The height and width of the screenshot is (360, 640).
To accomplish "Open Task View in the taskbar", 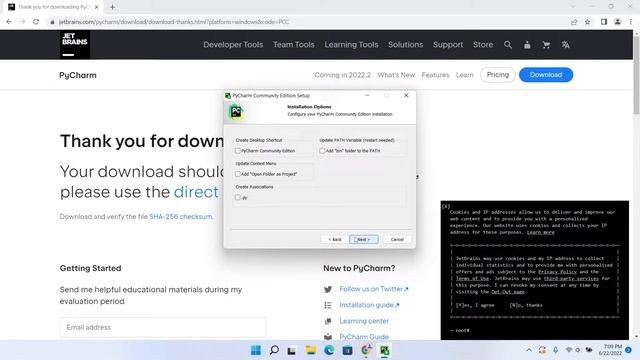I will pyautogui.click(x=292, y=350).
